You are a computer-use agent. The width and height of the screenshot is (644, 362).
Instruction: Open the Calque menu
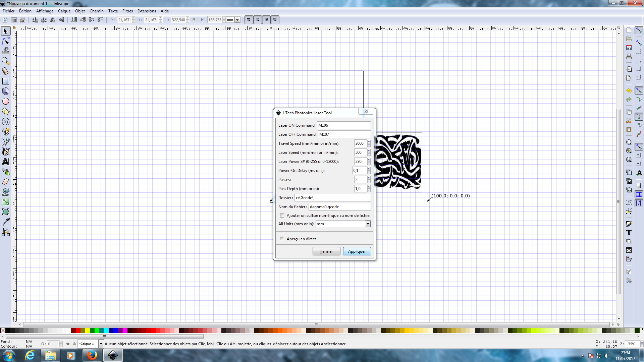64,11
